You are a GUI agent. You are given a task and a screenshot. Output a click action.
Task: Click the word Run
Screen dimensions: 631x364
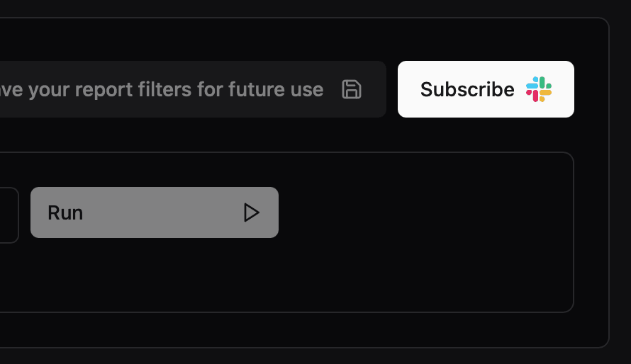point(65,212)
